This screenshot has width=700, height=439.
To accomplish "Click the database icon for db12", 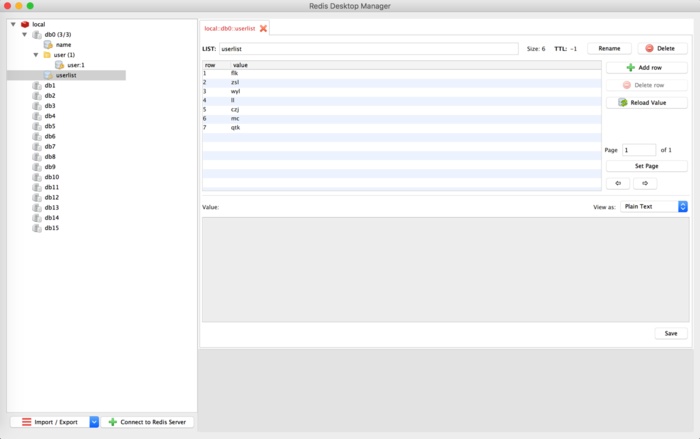I will point(37,197).
